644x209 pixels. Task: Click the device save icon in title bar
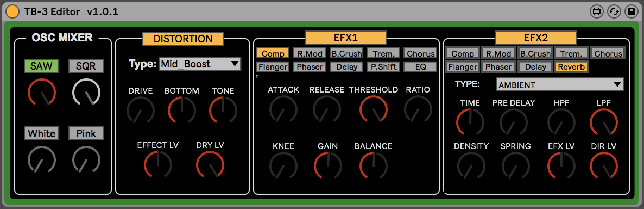click(631, 11)
